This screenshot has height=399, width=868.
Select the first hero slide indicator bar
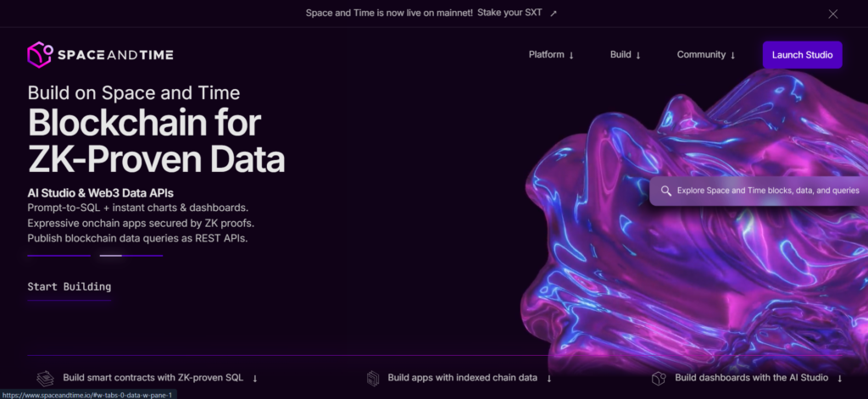[58, 256]
